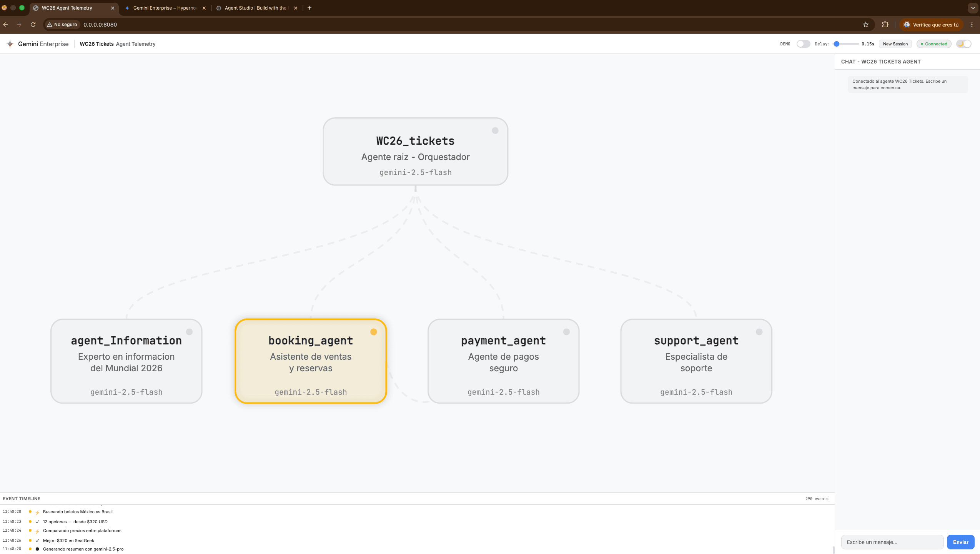This screenshot has height=554, width=980.
Task: Click the CHAT - WC26 TICKETS AGENT header
Action: [x=881, y=62]
